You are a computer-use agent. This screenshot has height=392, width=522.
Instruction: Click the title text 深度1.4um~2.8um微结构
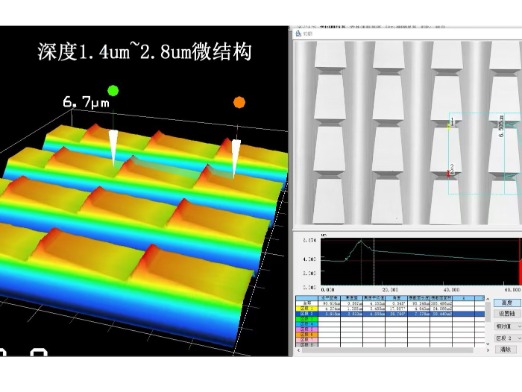(x=144, y=52)
